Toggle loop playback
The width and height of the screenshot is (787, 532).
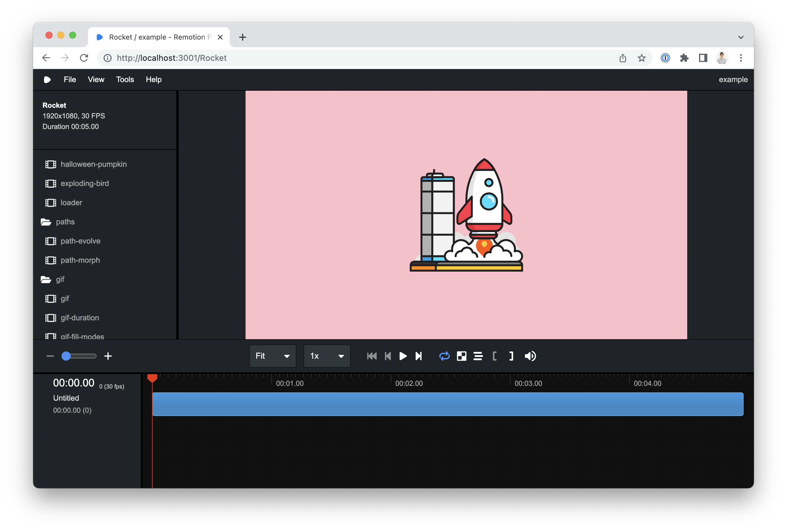444,356
